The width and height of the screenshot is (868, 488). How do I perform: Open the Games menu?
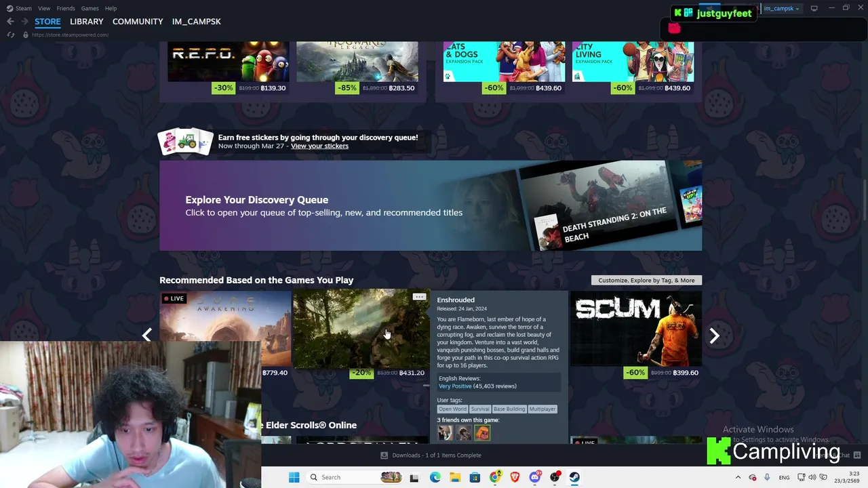tap(90, 8)
